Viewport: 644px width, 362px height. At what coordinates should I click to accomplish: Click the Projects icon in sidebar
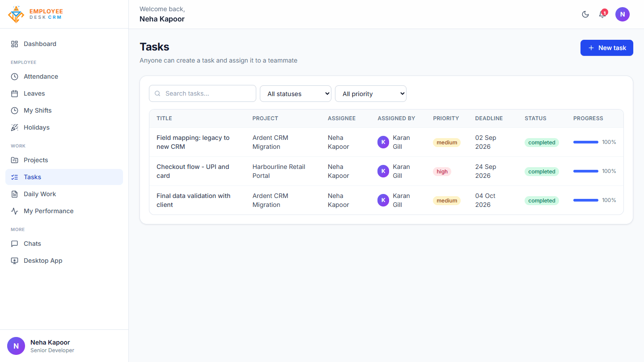click(x=15, y=160)
